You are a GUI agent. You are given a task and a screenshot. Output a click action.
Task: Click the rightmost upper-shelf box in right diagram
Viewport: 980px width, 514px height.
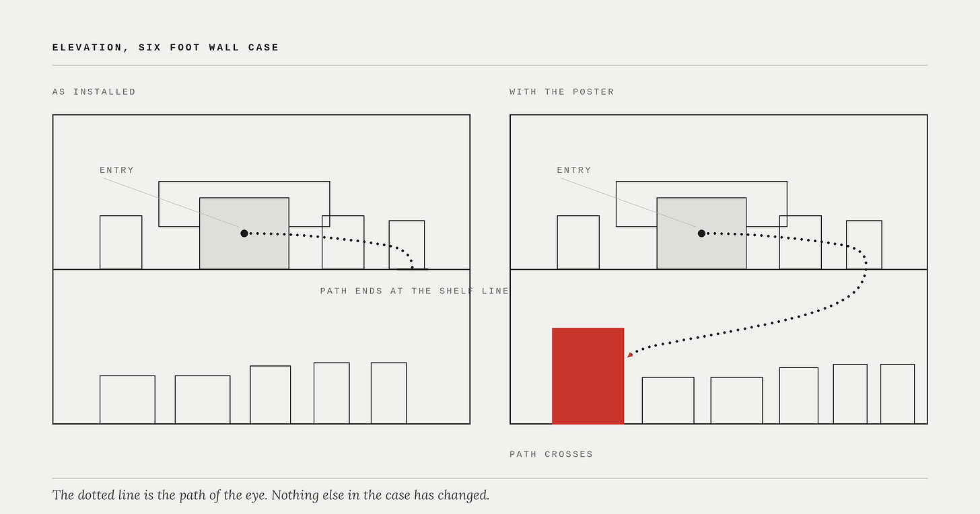tap(864, 245)
